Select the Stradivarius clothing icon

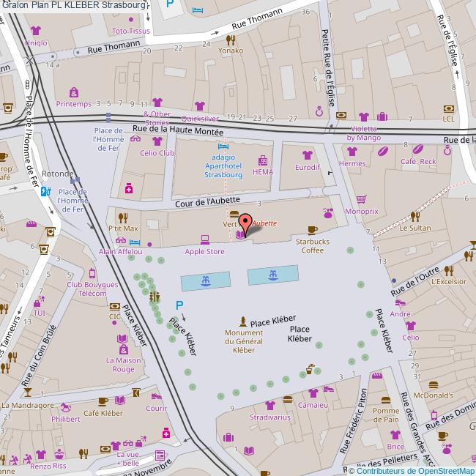269,405
